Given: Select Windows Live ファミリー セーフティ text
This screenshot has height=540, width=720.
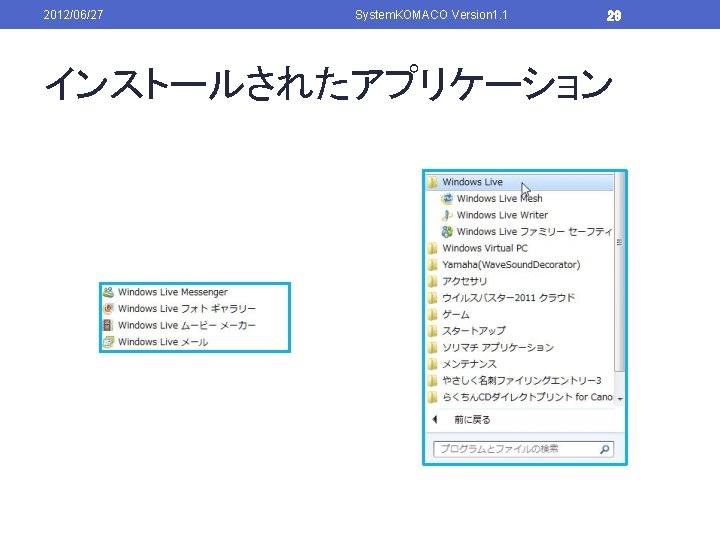Looking at the screenshot, I should coord(534,232).
